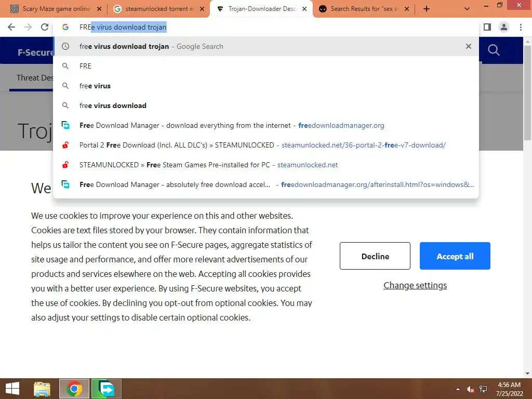The width and height of the screenshot is (532, 399).
Task: Remove the history suggestion with X
Action: coord(469,46)
